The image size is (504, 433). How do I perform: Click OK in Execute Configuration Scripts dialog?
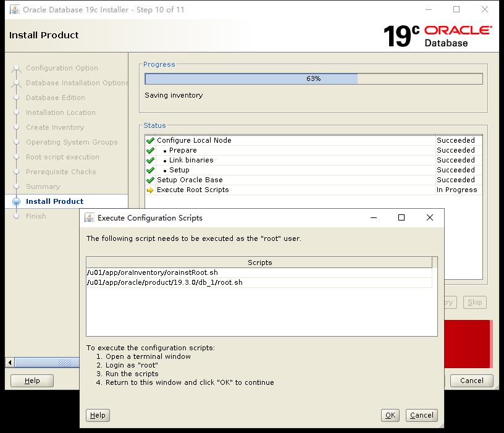pos(390,415)
